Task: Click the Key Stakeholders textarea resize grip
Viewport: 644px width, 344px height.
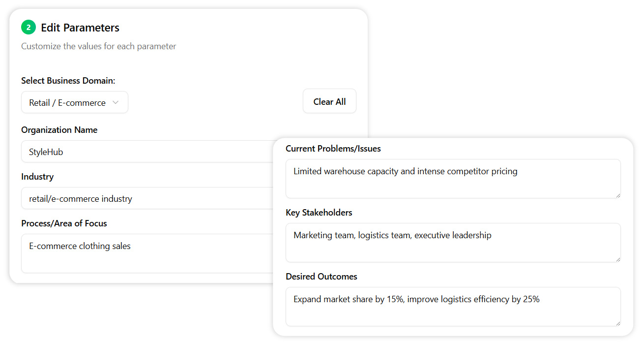Action: pos(617,259)
